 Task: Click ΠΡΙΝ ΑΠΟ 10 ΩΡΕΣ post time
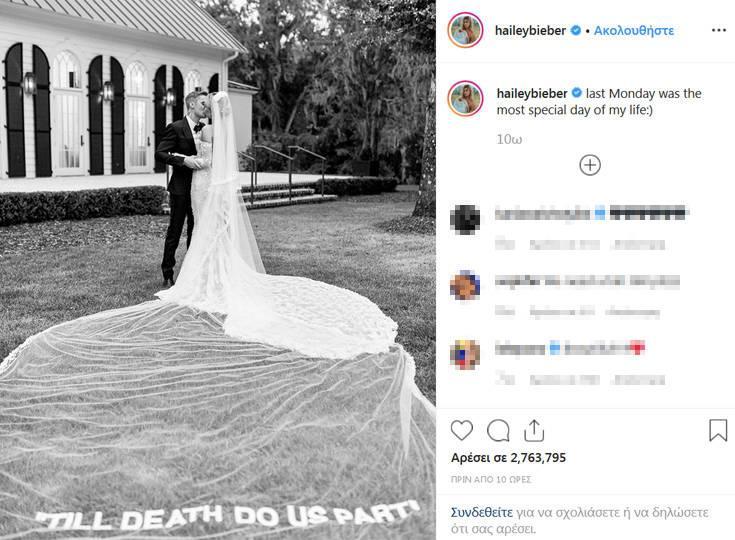click(x=491, y=479)
